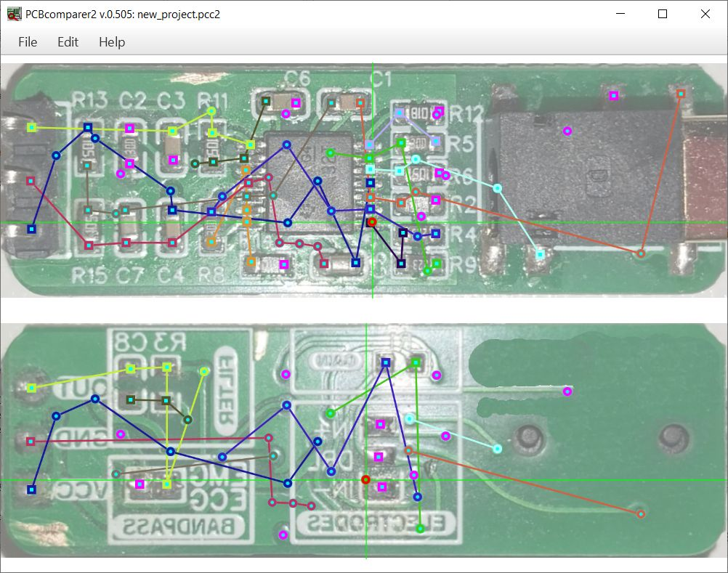Select the red circle marker on bottom board crosshair

pos(366,479)
